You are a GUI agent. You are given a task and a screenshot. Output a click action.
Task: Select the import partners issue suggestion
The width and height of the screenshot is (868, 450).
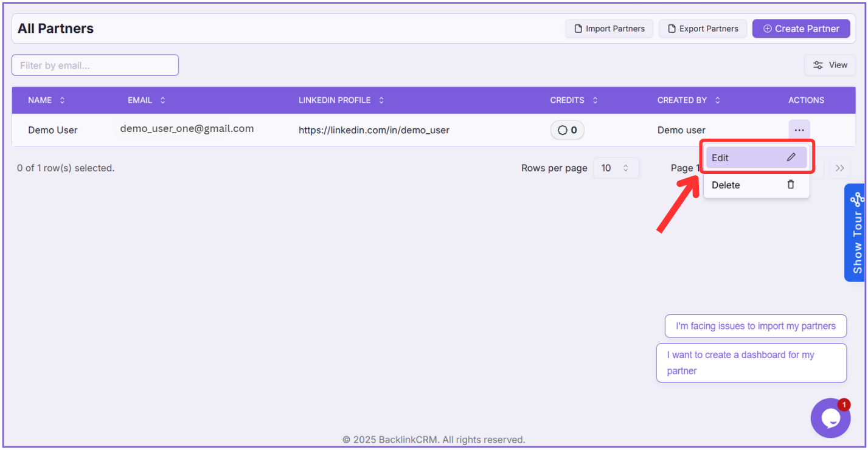tap(755, 326)
